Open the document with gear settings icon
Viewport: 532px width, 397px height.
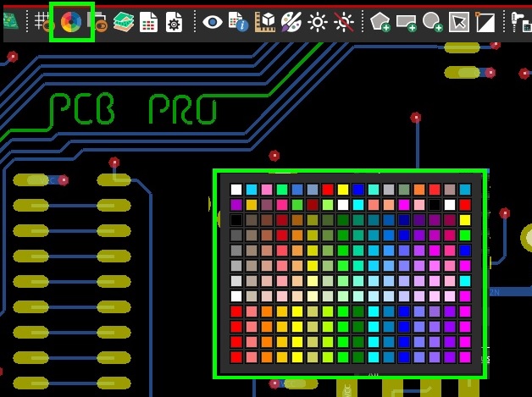click(x=174, y=22)
